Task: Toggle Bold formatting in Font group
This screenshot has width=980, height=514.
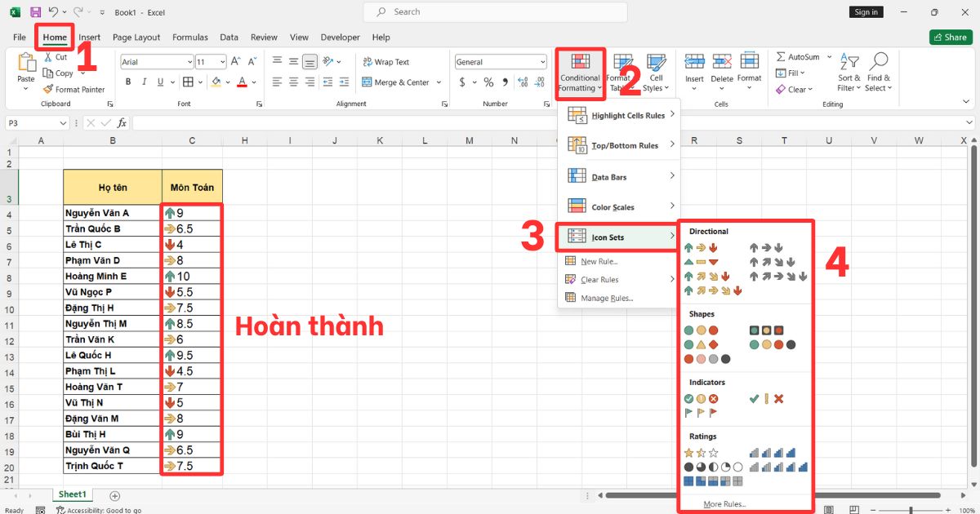Action: point(128,82)
